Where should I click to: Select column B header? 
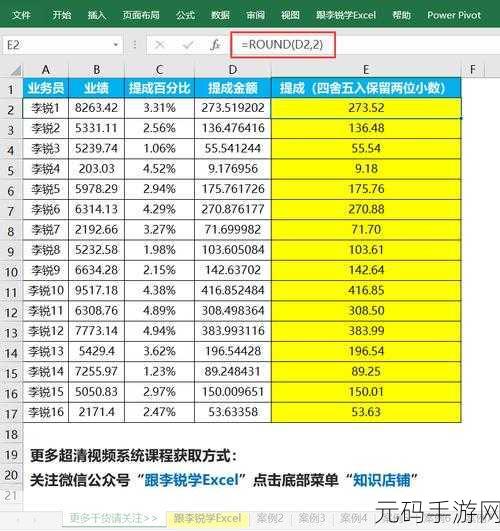point(97,70)
